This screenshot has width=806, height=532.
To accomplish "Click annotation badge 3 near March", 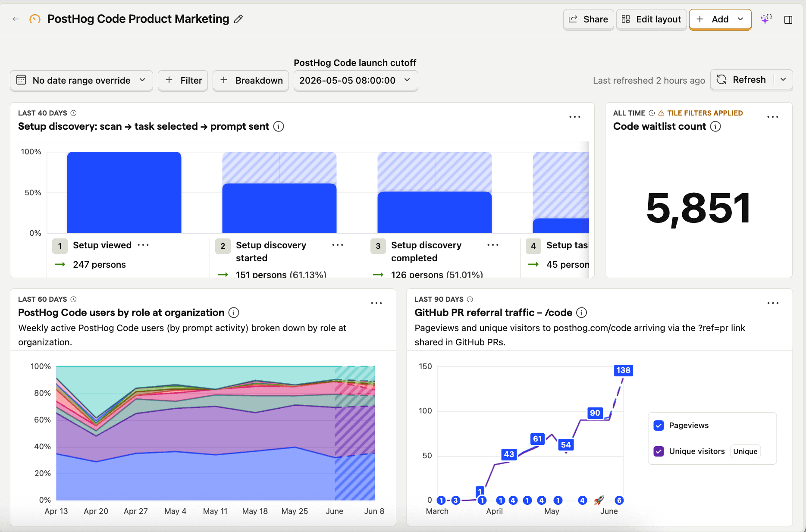I will 456,501.
